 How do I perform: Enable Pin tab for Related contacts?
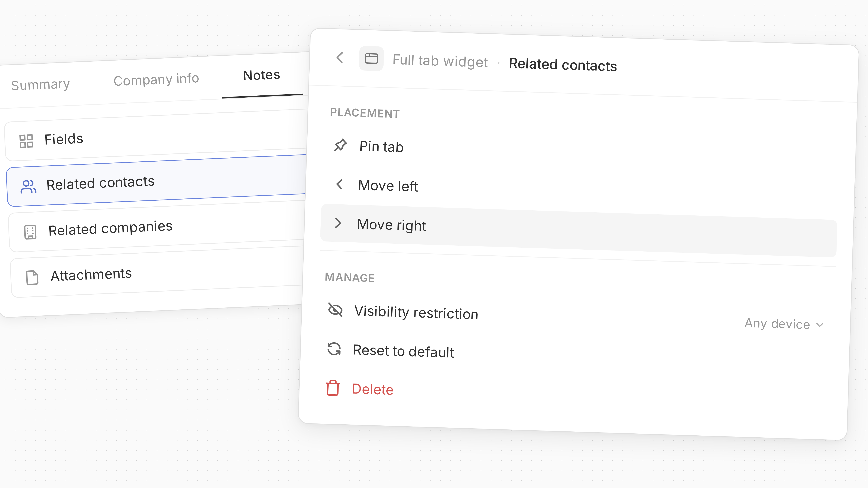pyautogui.click(x=381, y=147)
